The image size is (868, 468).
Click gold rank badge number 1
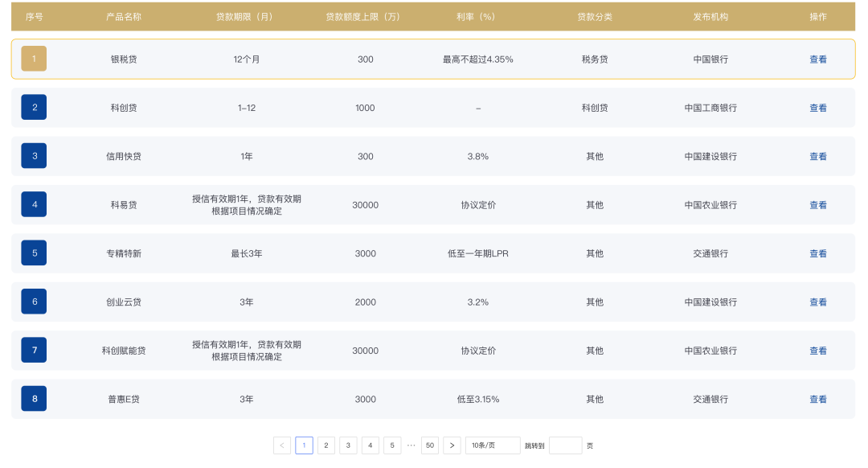click(x=34, y=59)
